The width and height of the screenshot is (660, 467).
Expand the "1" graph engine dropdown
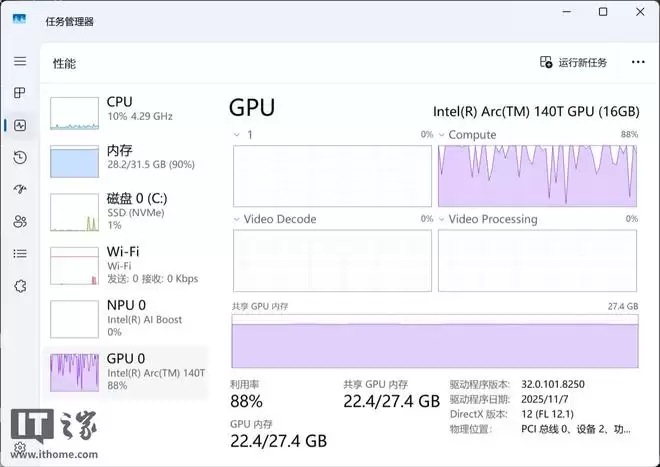coord(237,134)
